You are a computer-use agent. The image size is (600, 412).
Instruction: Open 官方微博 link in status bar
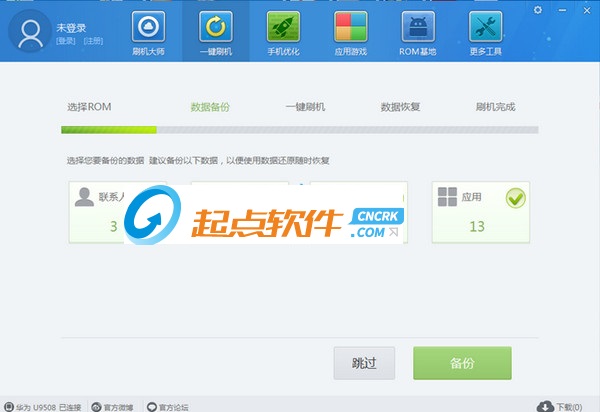point(112,407)
